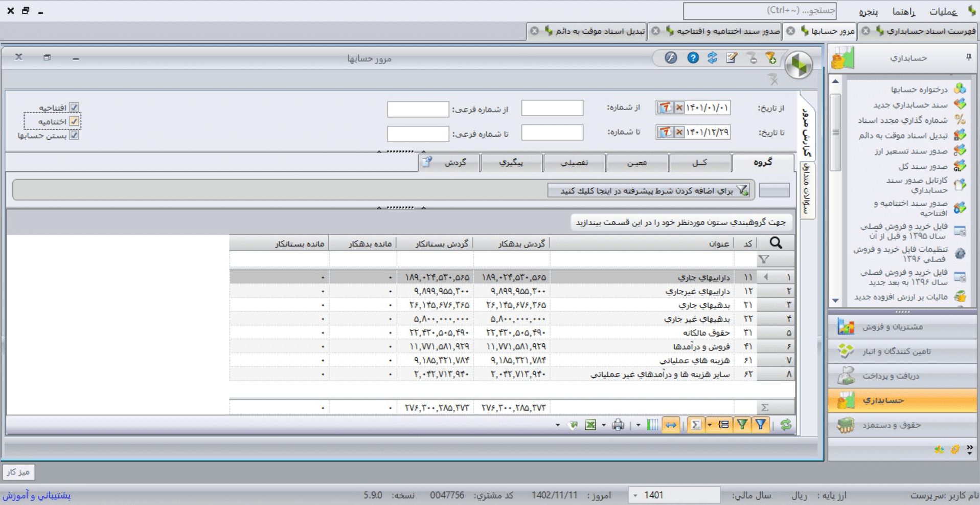This screenshot has width=980, height=505.
Task: Click the calendar icon beside the start date
Action: pyautogui.click(x=665, y=107)
